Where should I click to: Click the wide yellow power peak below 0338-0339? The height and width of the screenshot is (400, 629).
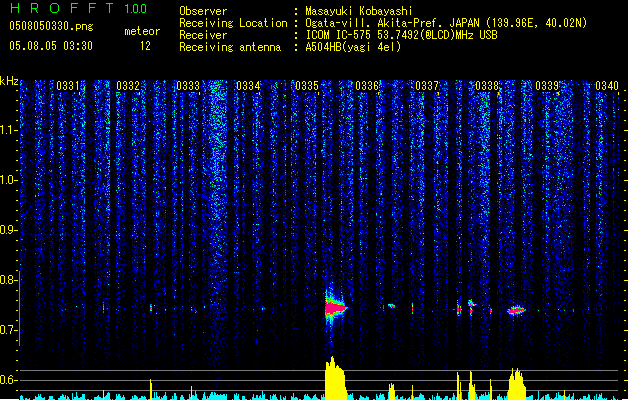(517, 383)
